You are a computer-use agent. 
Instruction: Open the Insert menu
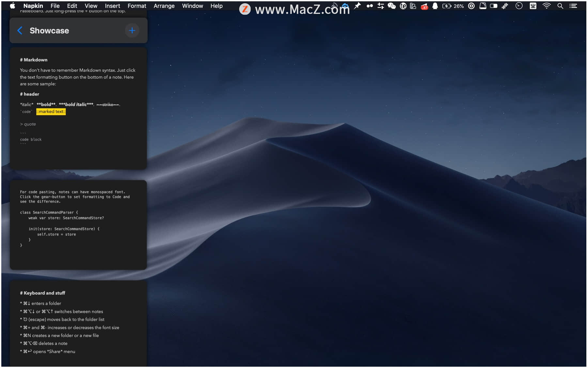(x=112, y=6)
